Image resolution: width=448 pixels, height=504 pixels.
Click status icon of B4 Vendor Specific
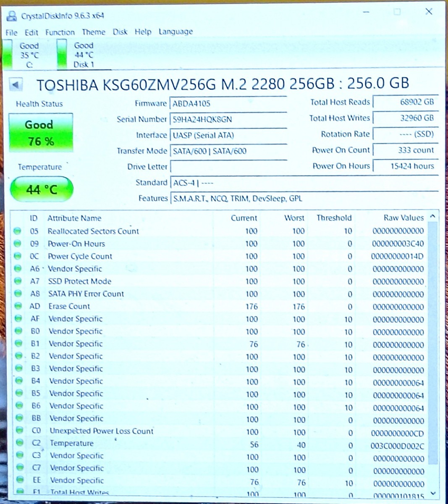click(x=19, y=381)
